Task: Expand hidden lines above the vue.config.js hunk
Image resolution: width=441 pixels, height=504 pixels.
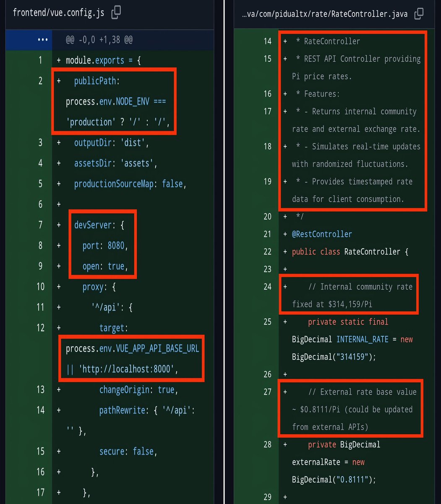Action: tap(43, 40)
